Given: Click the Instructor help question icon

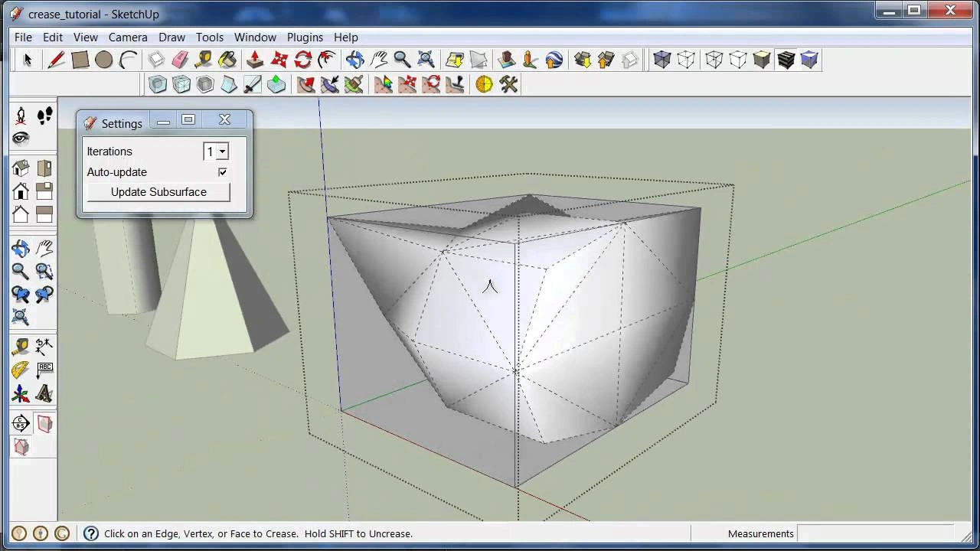Looking at the screenshot, I should click(x=90, y=533).
